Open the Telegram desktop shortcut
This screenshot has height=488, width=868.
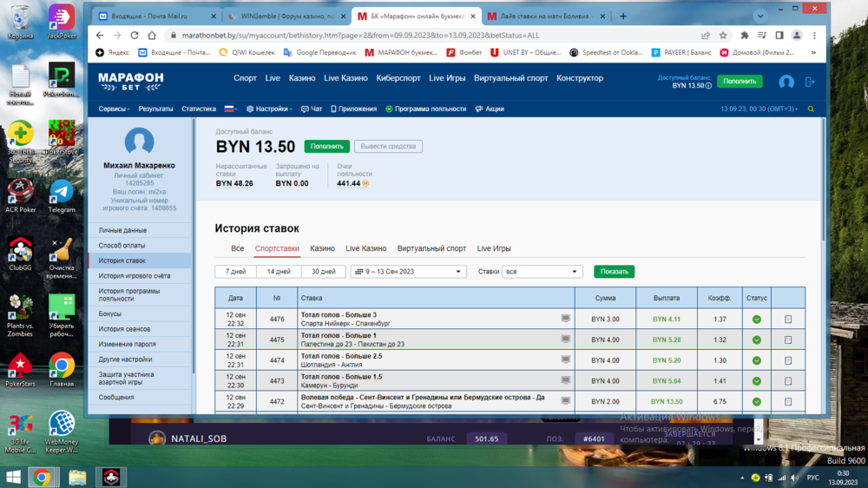pyautogui.click(x=62, y=196)
